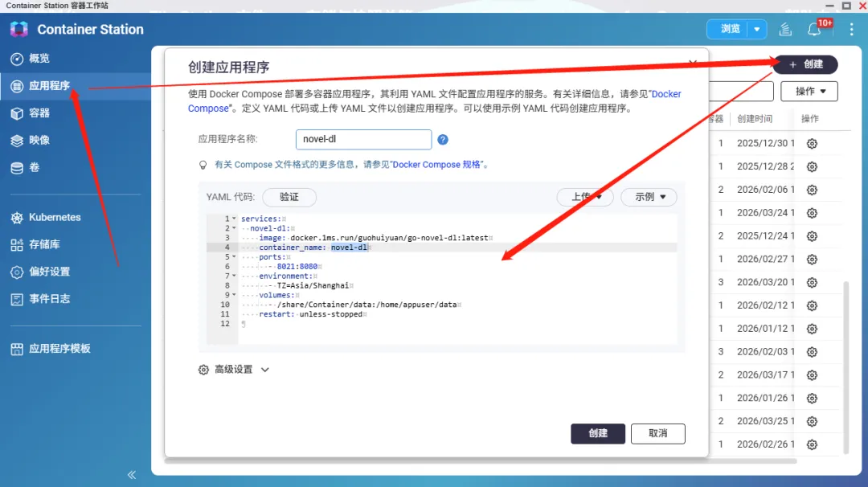This screenshot has width=868, height=487.
Task: Open the gear for the 2026/01/26 row
Action: 812,399
